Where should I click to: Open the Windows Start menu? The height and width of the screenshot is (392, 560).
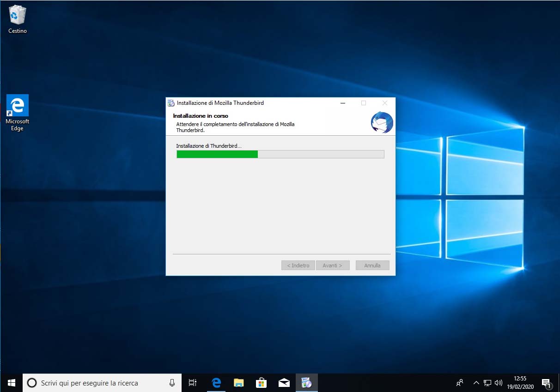point(12,383)
